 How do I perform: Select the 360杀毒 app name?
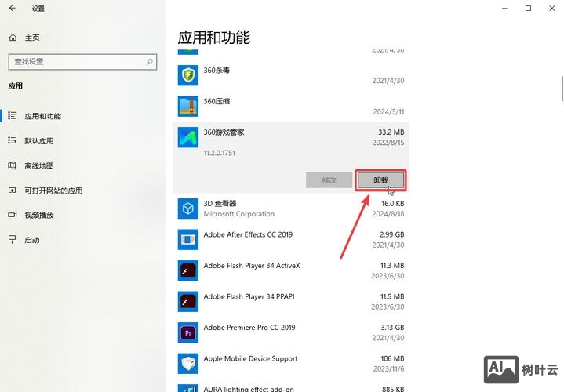pos(217,70)
